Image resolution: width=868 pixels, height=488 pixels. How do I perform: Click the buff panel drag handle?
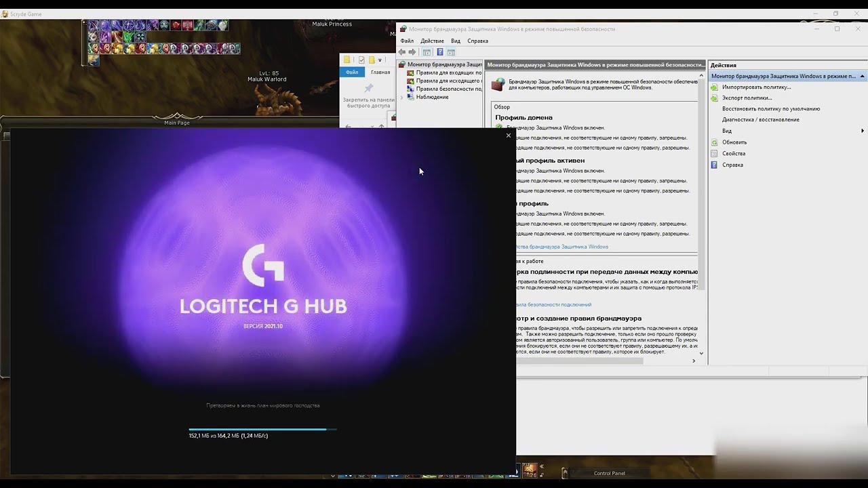85,43
